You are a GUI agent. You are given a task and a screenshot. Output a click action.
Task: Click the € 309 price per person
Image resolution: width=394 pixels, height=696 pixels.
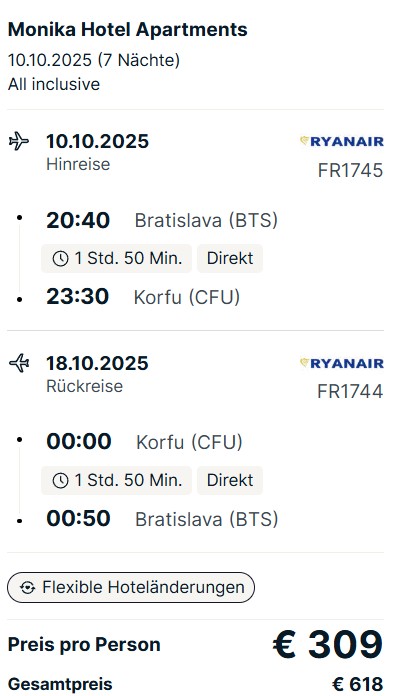pos(327,644)
